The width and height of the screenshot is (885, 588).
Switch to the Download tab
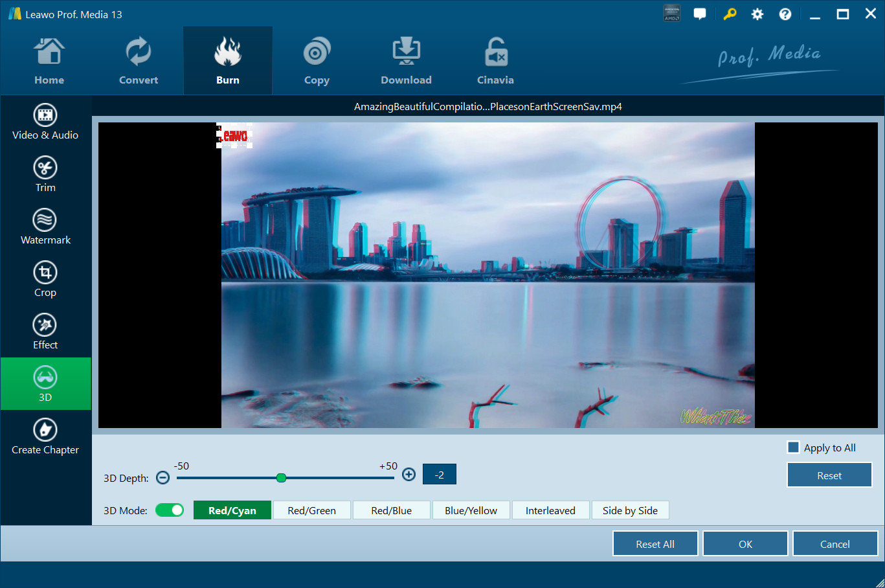406,62
